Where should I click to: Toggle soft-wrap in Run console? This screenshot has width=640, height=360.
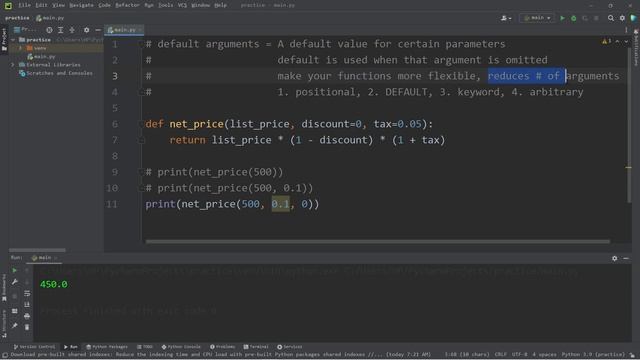click(27, 293)
